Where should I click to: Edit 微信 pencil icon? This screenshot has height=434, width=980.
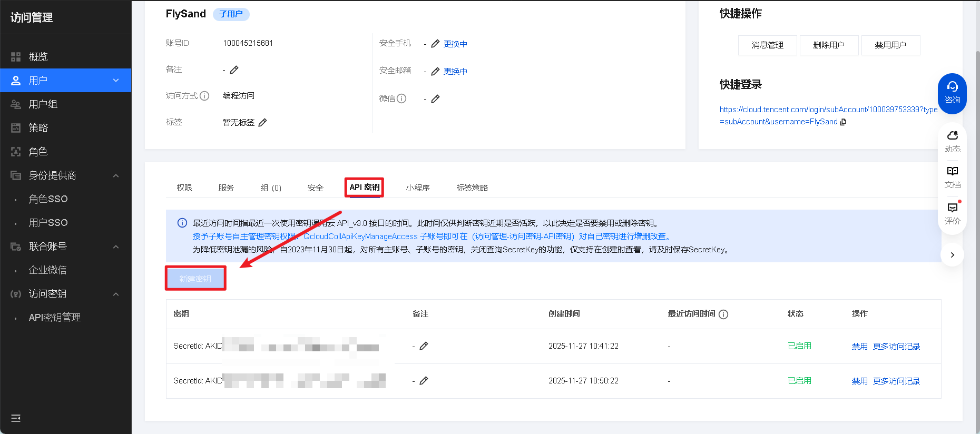coord(435,98)
